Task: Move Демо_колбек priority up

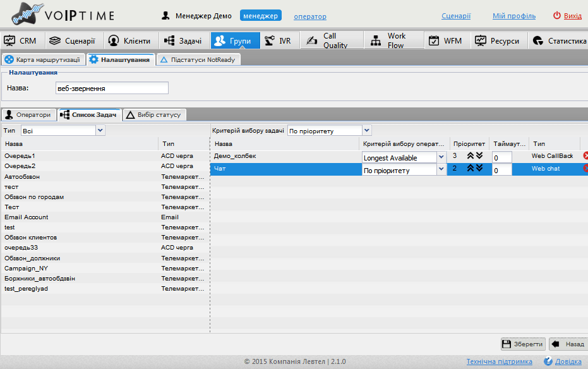Action: point(471,155)
